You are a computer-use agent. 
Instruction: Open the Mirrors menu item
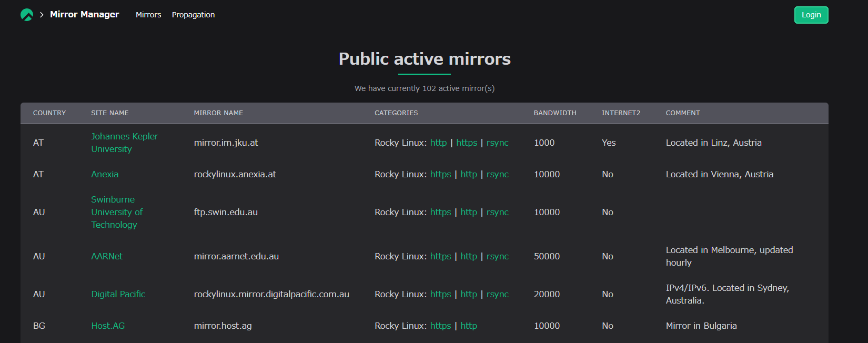[x=148, y=15]
